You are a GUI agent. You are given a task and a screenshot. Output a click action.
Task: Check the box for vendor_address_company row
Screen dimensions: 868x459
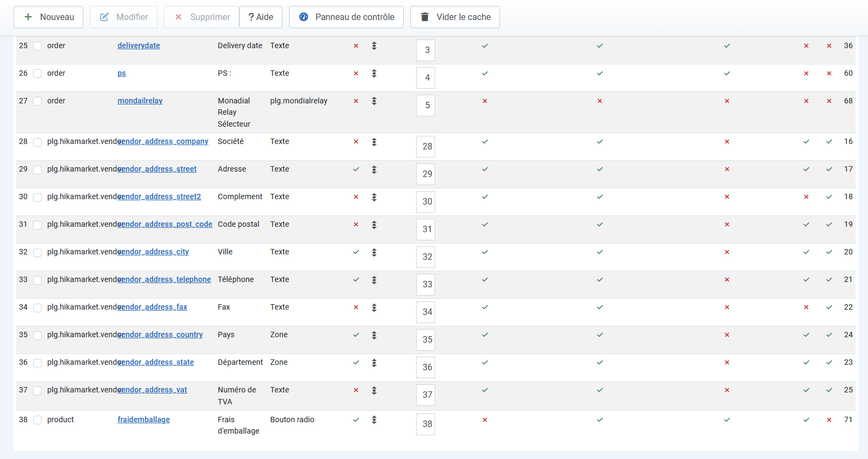pyautogui.click(x=37, y=142)
